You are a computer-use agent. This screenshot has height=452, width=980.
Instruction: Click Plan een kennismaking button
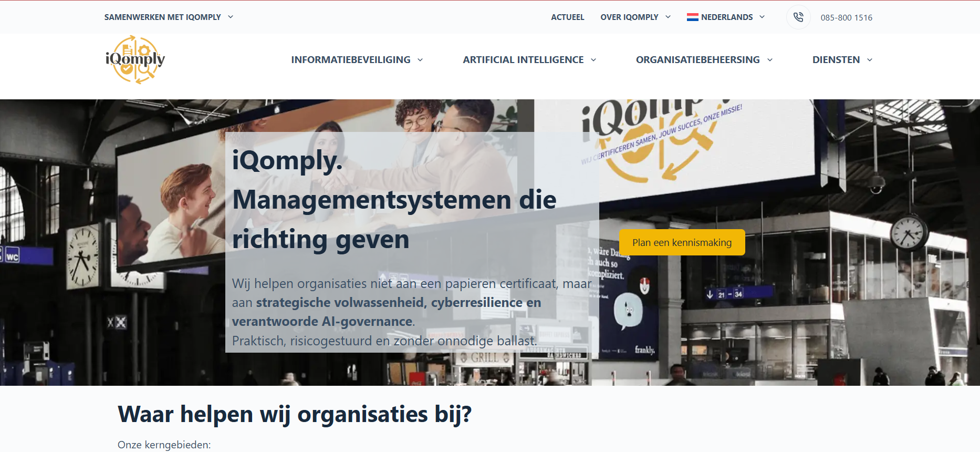tap(682, 242)
